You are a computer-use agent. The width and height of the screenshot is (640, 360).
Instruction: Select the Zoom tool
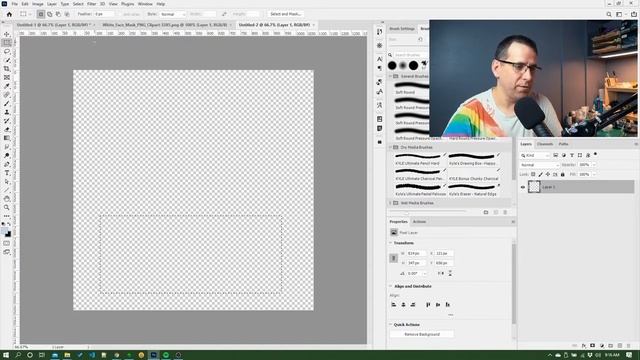(x=7, y=207)
